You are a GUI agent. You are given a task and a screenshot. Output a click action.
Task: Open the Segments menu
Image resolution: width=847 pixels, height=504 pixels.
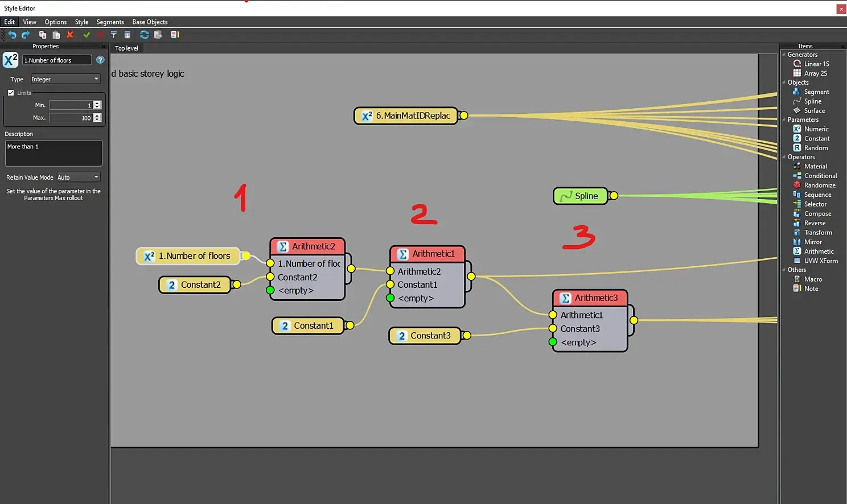tap(110, 22)
